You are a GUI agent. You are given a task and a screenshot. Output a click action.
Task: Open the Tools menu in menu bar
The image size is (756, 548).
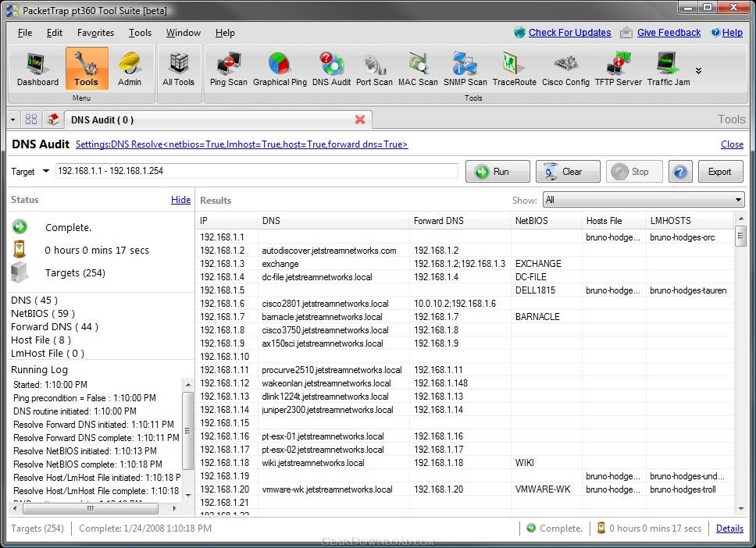(140, 33)
